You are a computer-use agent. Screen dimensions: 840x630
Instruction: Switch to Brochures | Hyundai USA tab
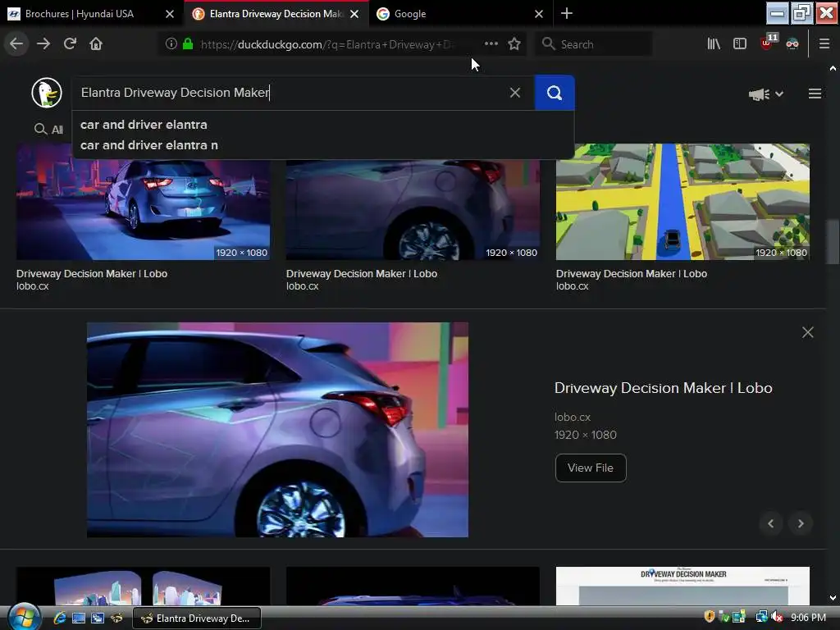[x=80, y=14]
